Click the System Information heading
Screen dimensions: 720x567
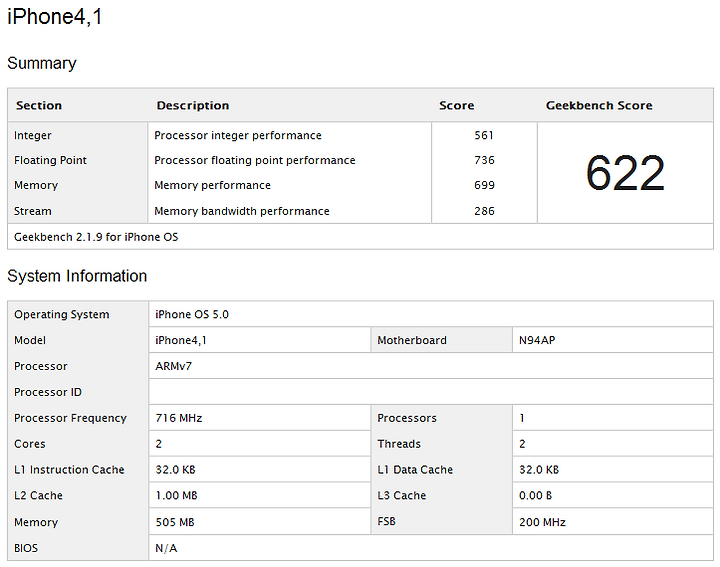tap(77, 276)
